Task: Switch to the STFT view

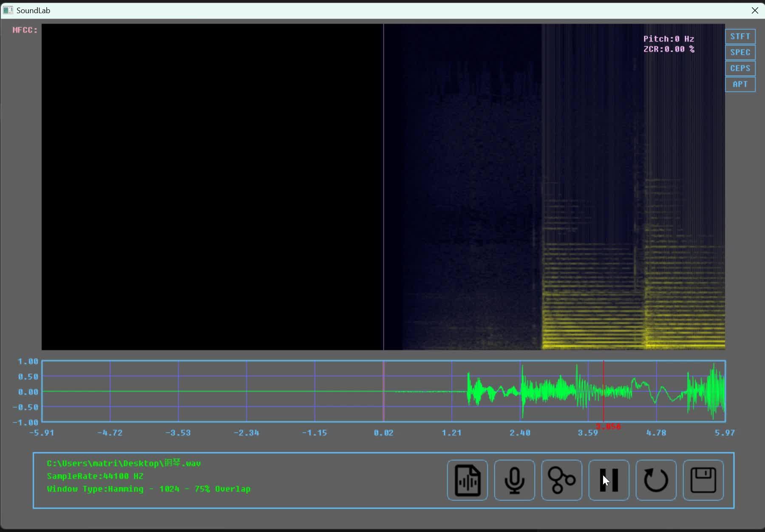Action: (x=740, y=37)
